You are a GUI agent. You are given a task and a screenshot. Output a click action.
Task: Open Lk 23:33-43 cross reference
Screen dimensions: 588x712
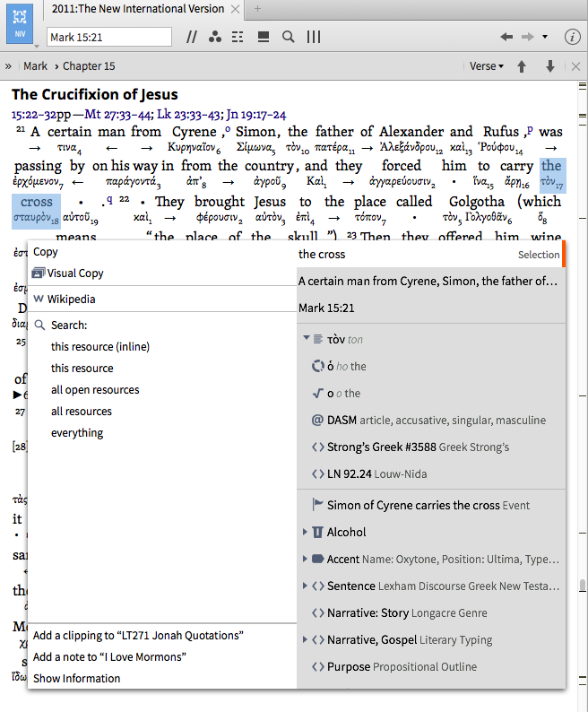pyautogui.click(x=190, y=115)
